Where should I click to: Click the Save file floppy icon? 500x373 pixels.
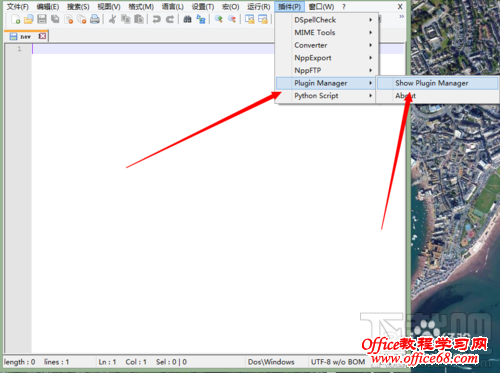click(x=42, y=19)
